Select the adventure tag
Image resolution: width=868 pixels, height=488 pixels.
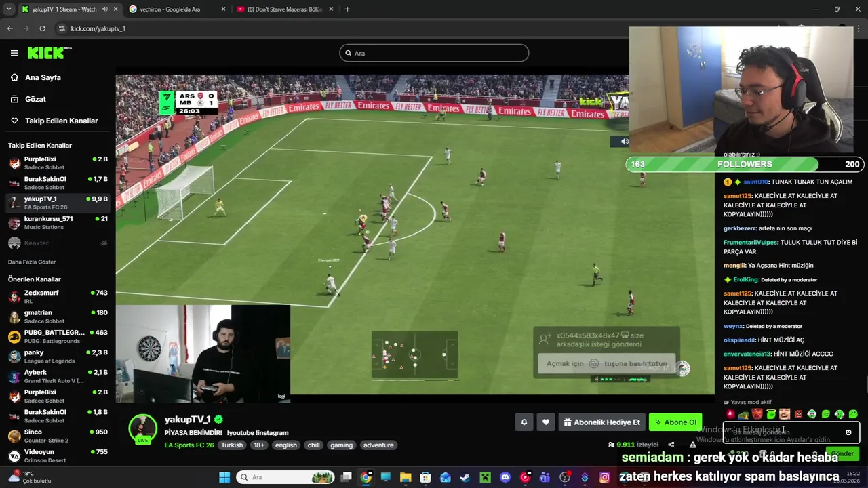click(x=378, y=445)
